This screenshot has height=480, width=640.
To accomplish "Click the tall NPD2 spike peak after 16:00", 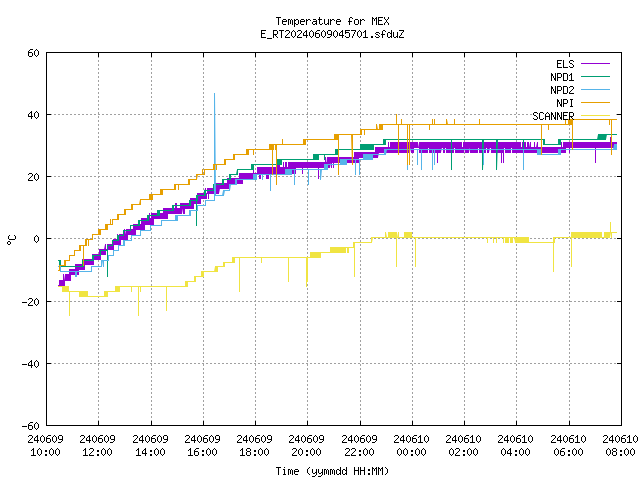I will (215, 95).
